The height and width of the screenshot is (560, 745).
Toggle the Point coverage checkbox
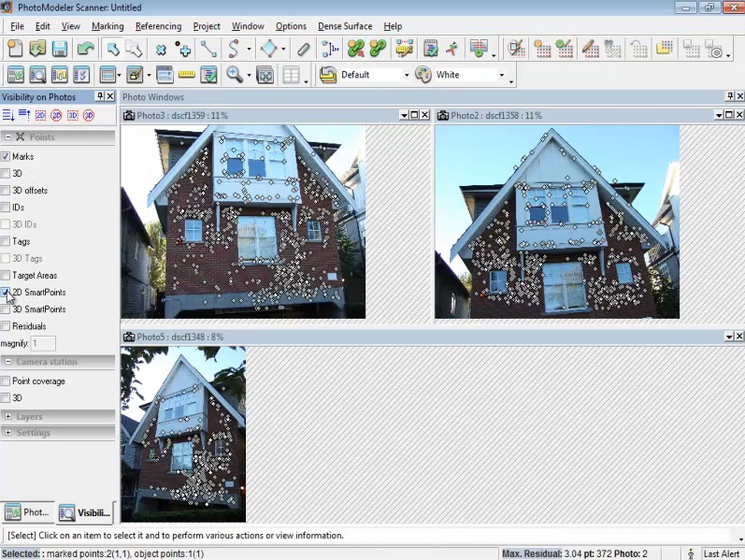6,381
